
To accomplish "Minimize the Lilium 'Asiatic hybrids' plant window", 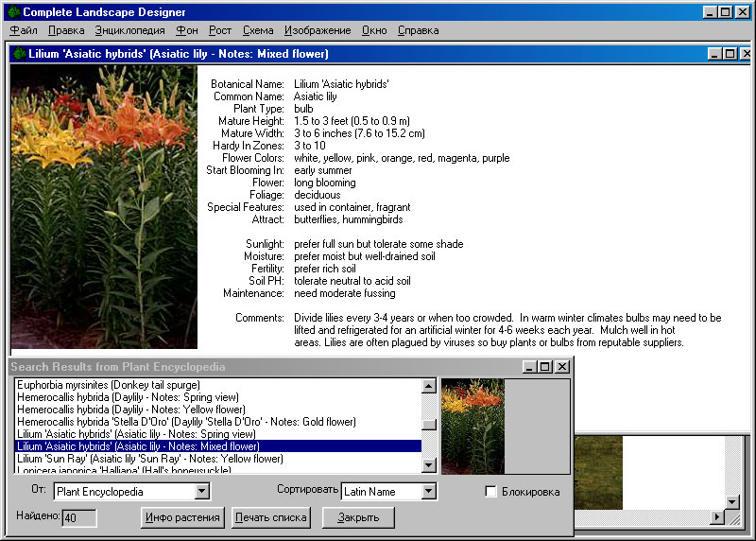I will 715,54.
